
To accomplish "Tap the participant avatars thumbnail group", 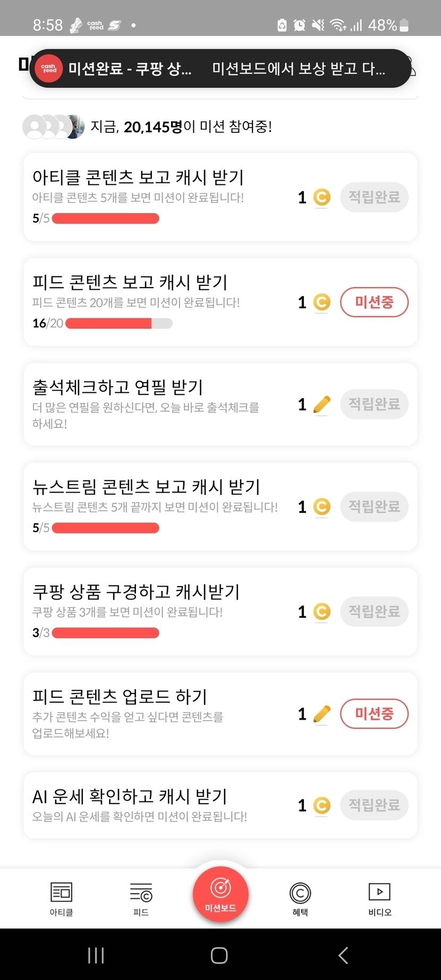I will (x=53, y=127).
